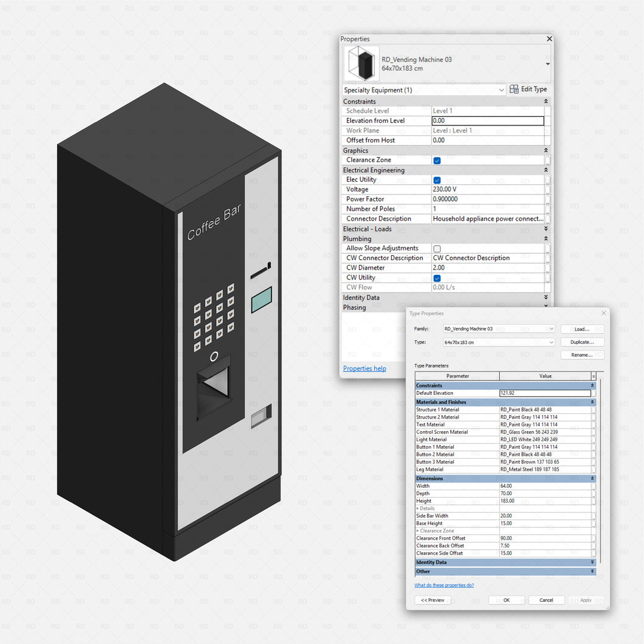Image resolution: width=644 pixels, height=644 pixels.
Task: Click the Edit Type icon
Action: [x=514, y=89]
